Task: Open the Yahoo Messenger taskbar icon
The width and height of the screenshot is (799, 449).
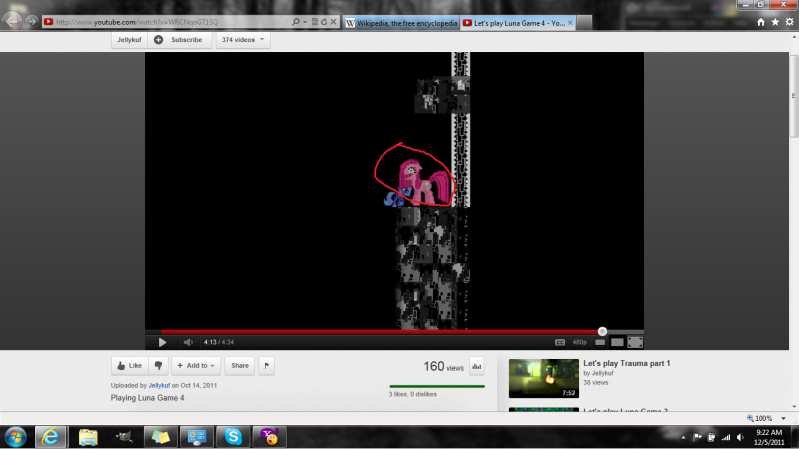Action: [270, 437]
